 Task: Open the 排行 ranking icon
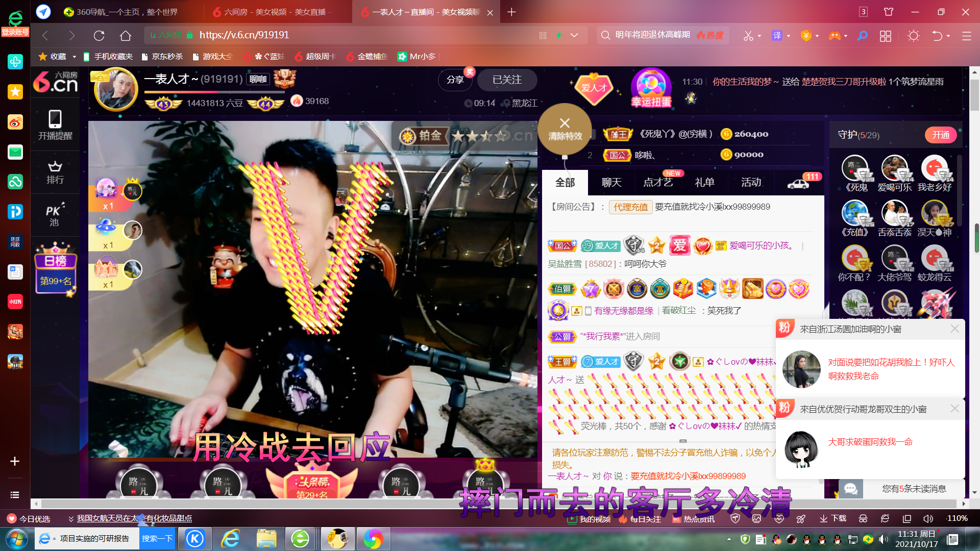[55, 172]
